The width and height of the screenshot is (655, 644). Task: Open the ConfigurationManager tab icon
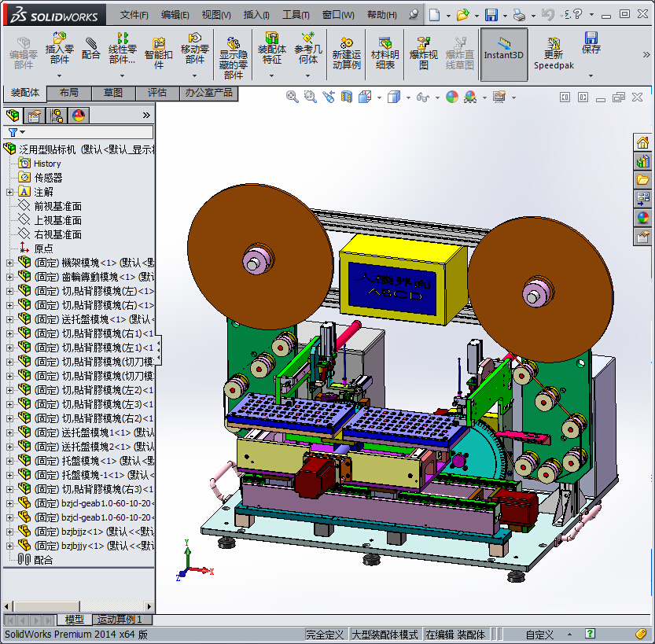pyautogui.click(x=57, y=116)
